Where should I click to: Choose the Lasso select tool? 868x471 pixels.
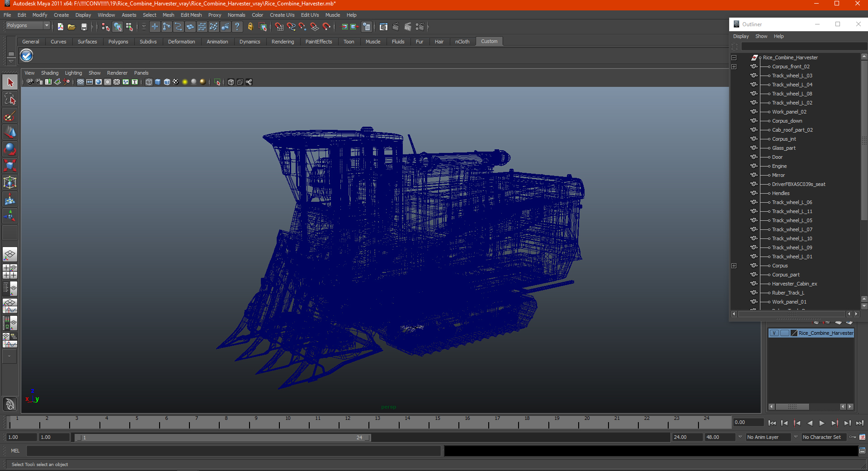[10, 99]
